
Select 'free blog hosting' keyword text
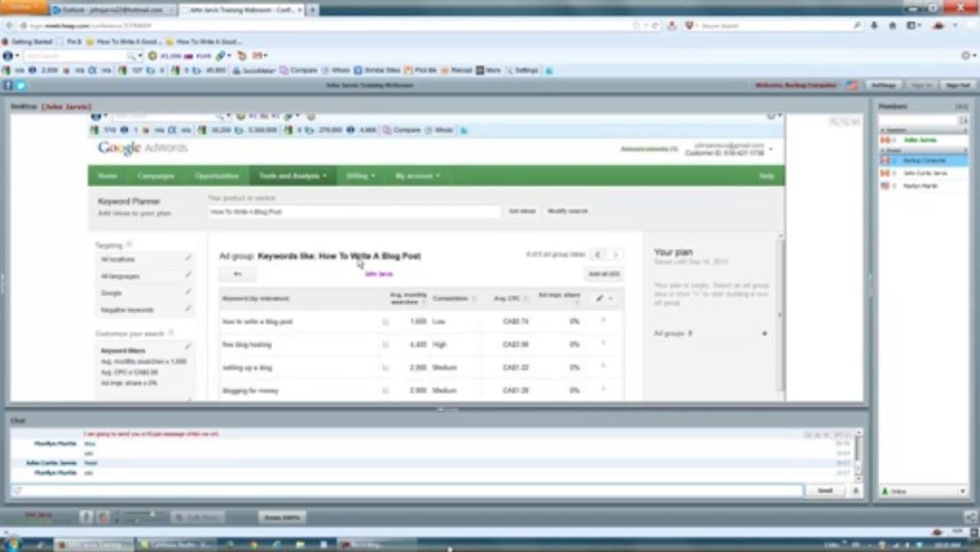pyautogui.click(x=247, y=345)
